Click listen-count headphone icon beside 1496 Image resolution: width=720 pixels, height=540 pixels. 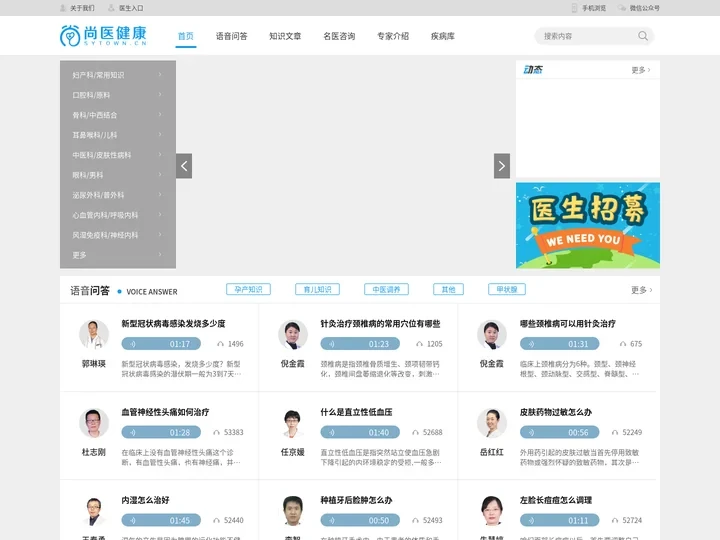point(220,344)
